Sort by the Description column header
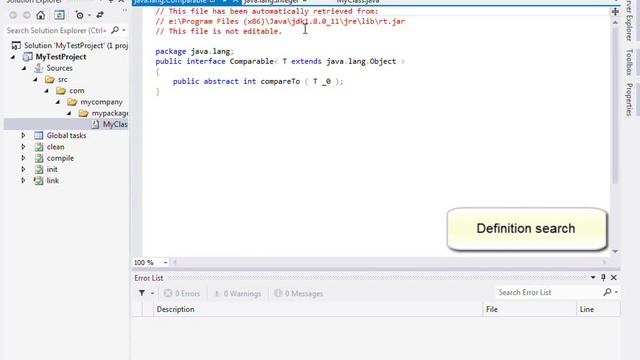 tap(318, 309)
